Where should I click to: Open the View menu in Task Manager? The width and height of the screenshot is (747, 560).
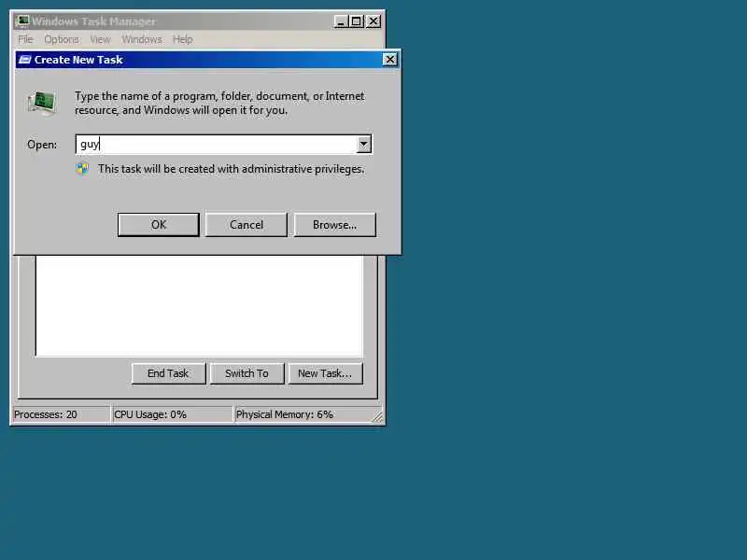(100, 39)
